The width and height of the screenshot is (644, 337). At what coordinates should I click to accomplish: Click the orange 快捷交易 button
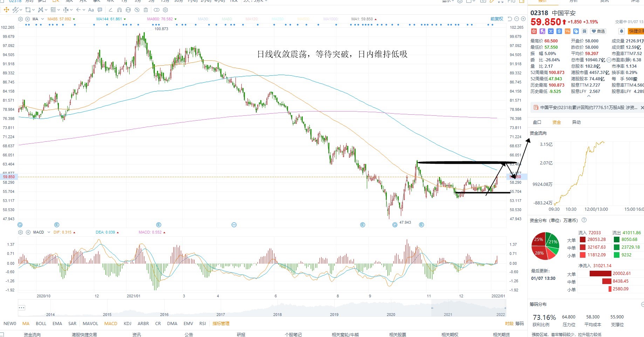pyautogui.click(x=636, y=31)
